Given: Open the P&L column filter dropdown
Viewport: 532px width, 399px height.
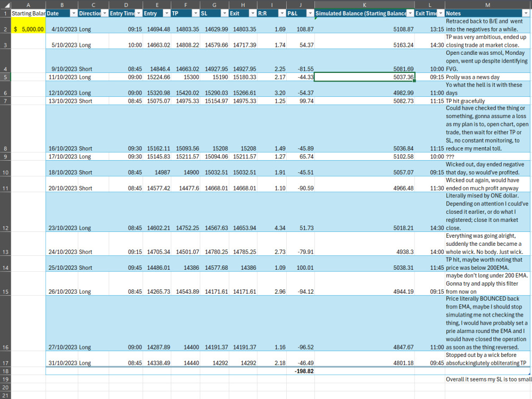Looking at the screenshot, I should tap(310, 13).
